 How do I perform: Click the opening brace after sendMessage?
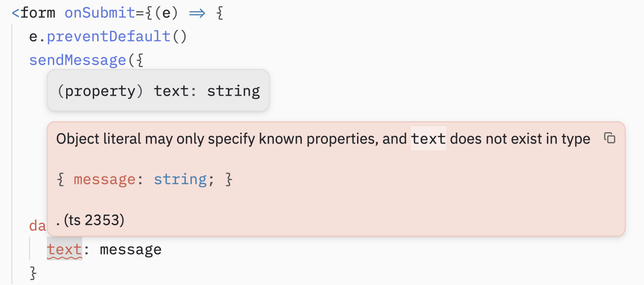[139, 60]
